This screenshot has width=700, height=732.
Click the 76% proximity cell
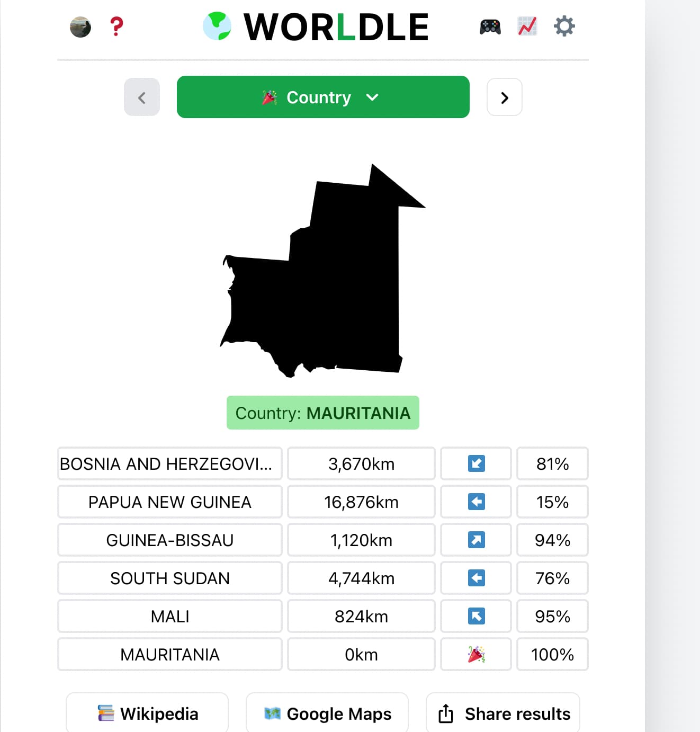(x=552, y=578)
